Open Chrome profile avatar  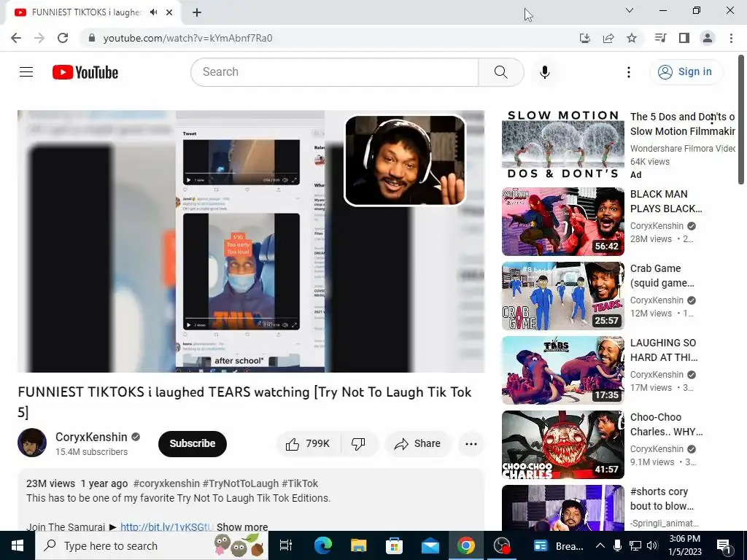tap(708, 38)
